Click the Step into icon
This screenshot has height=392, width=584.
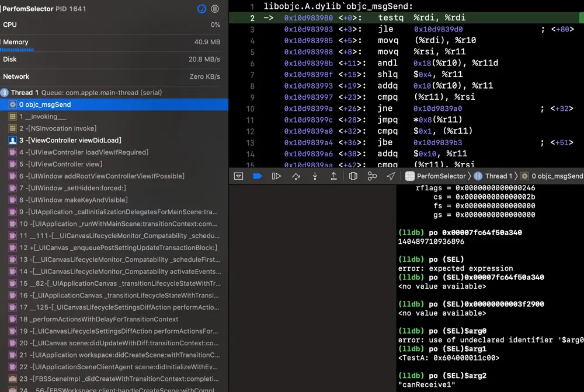tap(315, 176)
